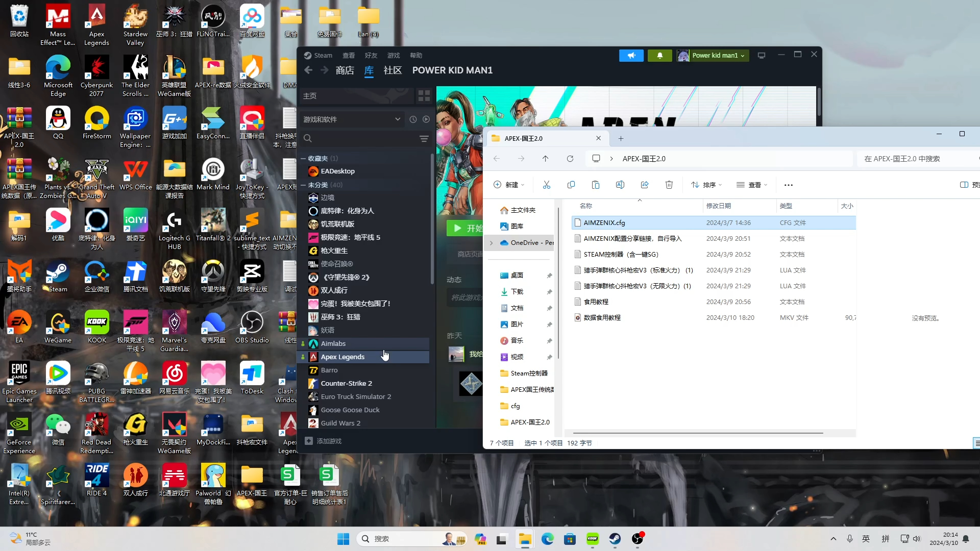980x551 pixels.
Task: Open Microsoft Edge from the taskbar
Action: coord(548,539)
